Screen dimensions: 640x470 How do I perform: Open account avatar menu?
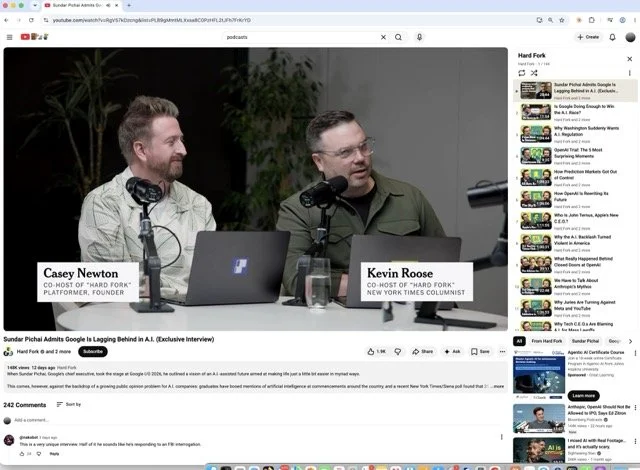(x=630, y=37)
